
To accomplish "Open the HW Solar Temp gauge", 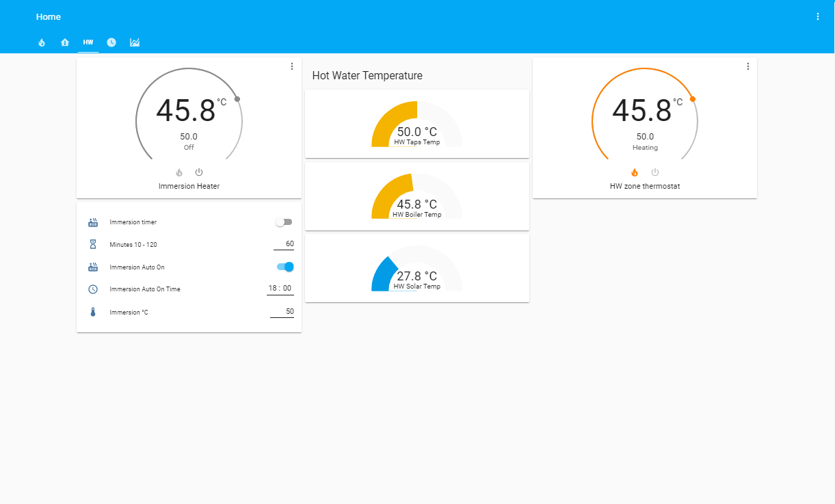I will pos(417,268).
